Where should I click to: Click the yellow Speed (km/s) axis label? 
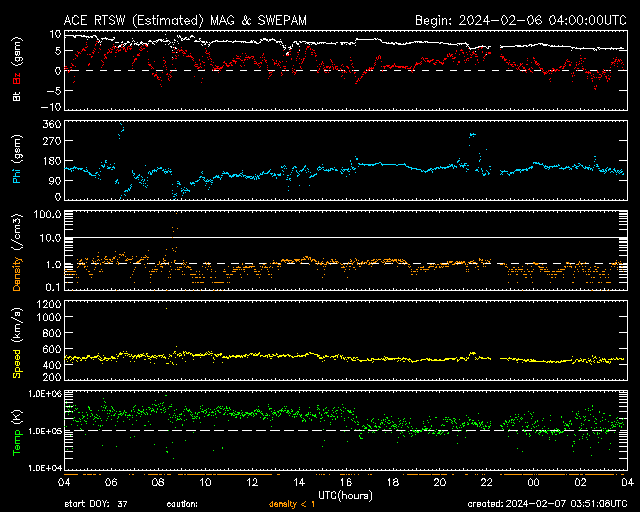pyautogui.click(x=17, y=343)
